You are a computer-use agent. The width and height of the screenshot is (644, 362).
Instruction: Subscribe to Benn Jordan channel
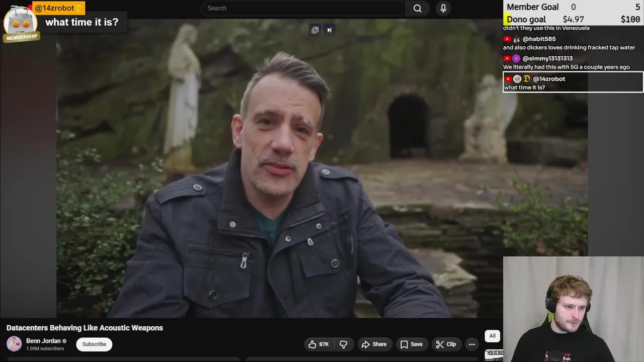(94, 344)
